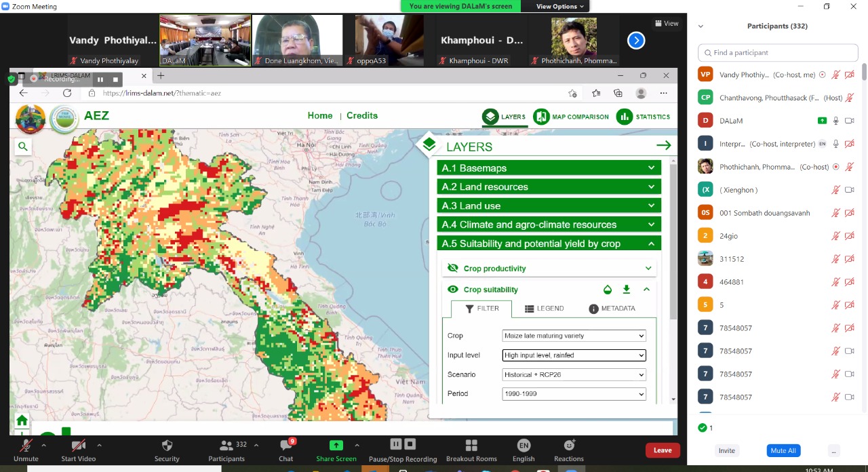Search the map with magnifier icon
Image resolution: width=868 pixels, height=472 pixels.
click(23, 146)
